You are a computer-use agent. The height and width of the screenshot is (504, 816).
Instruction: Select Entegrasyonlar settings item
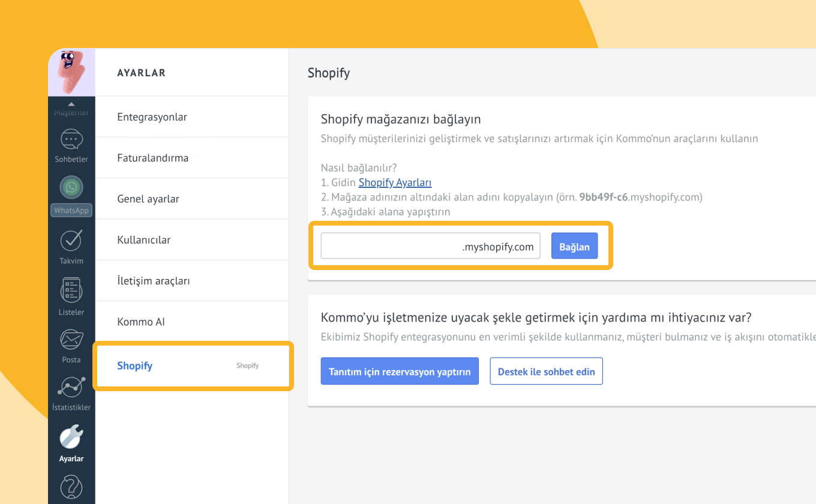point(192,117)
